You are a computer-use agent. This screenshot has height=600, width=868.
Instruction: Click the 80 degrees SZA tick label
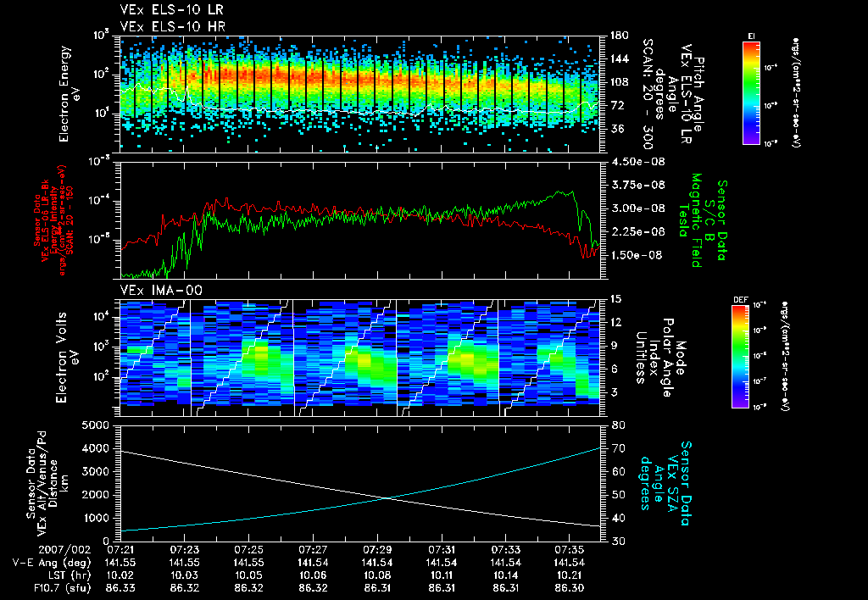tap(618, 425)
